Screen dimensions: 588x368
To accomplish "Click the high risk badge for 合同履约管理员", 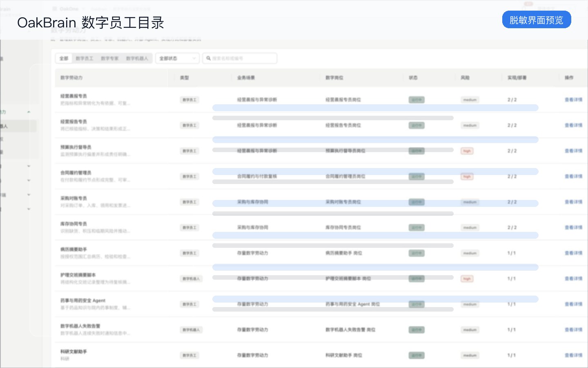I will (467, 177).
